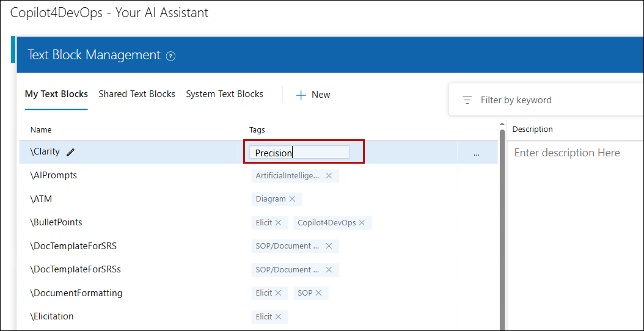The image size is (644, 331).
Task: Select the \ATM text block
Action: point(41,199)
